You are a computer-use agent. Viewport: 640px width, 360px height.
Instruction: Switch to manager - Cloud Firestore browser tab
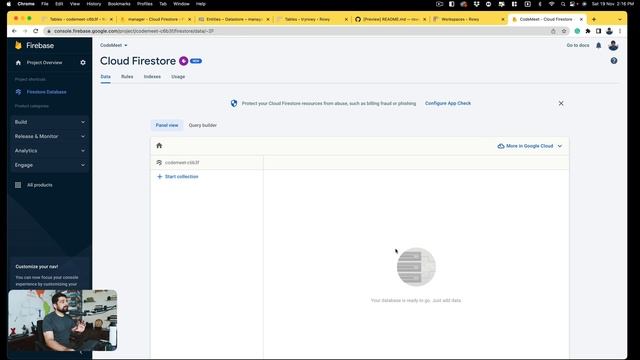156,19
